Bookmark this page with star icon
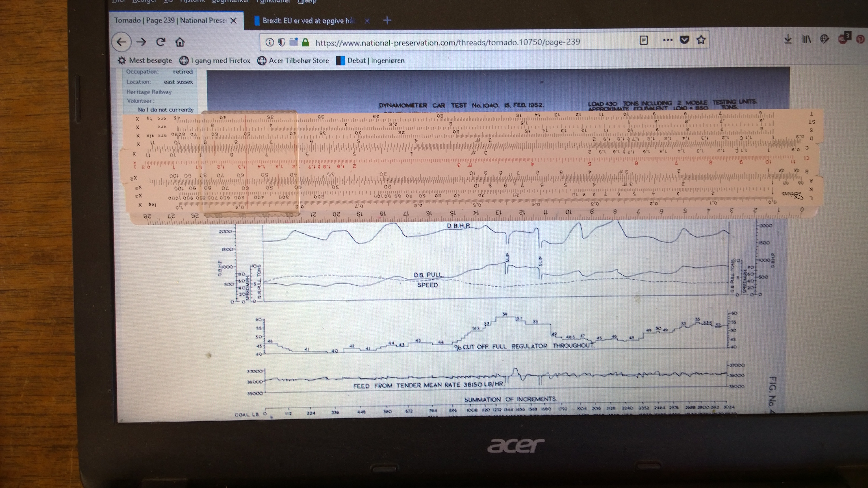 (x=701, y=40)
